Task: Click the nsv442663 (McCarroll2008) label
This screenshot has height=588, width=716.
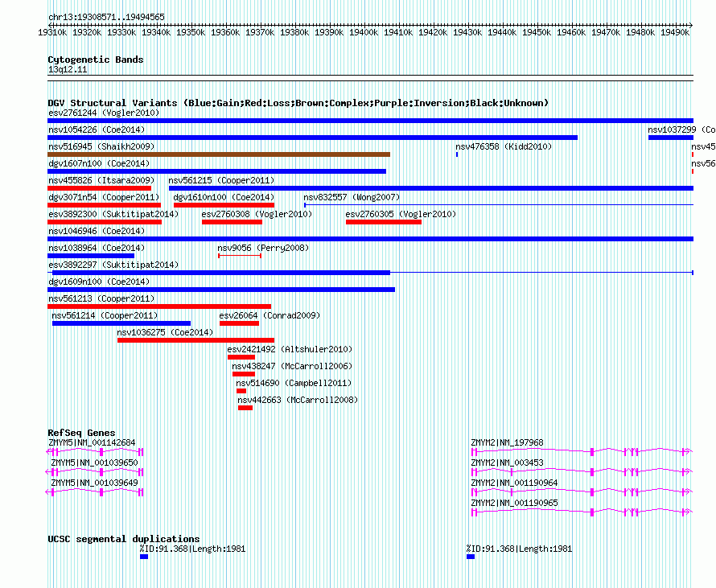Action: click(298, 400)
